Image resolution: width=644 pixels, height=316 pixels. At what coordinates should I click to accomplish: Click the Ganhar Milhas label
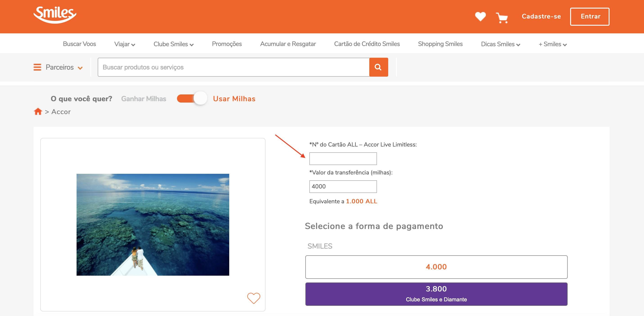(143, 98)
